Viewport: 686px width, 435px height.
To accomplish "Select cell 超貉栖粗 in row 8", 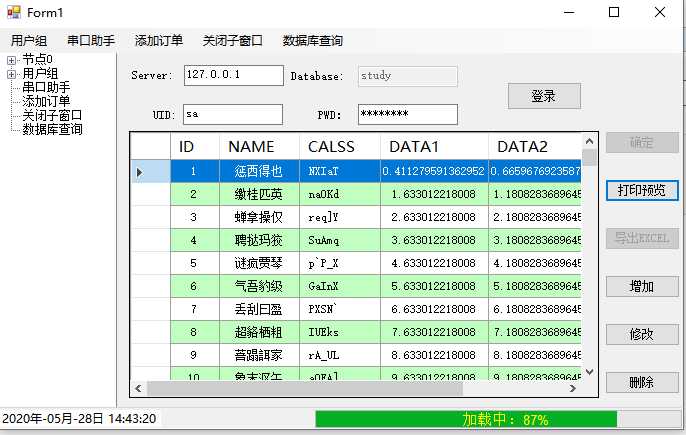I will [259, 332].
